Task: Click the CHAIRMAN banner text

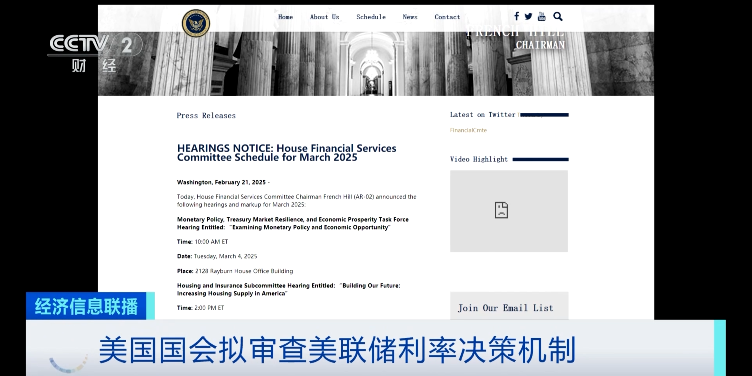Action: [x=540, y=45]
